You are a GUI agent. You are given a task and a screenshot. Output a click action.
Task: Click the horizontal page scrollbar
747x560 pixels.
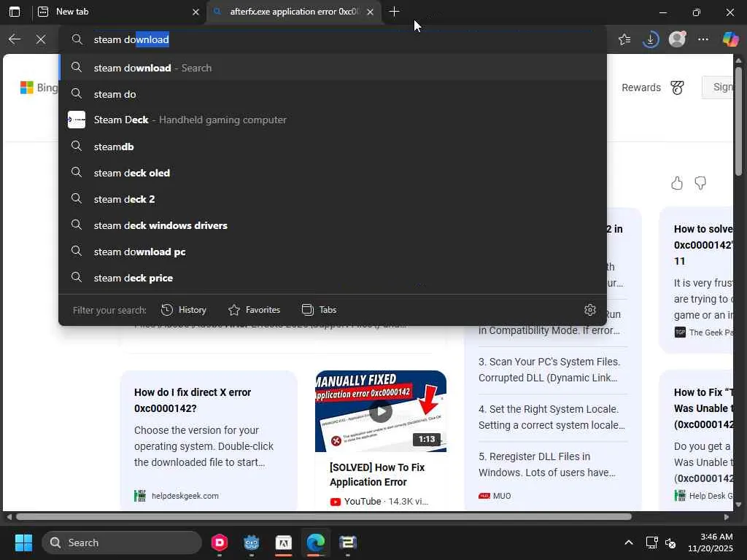[x=324, y=517]
